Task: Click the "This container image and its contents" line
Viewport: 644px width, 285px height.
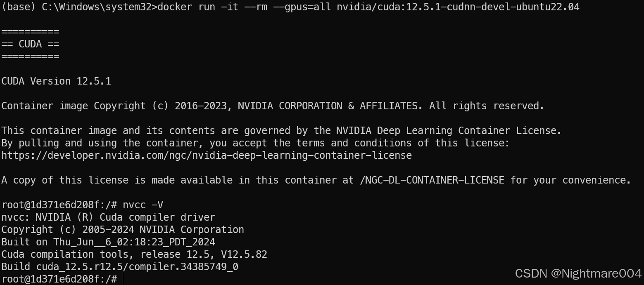Action: click(281, 131)
